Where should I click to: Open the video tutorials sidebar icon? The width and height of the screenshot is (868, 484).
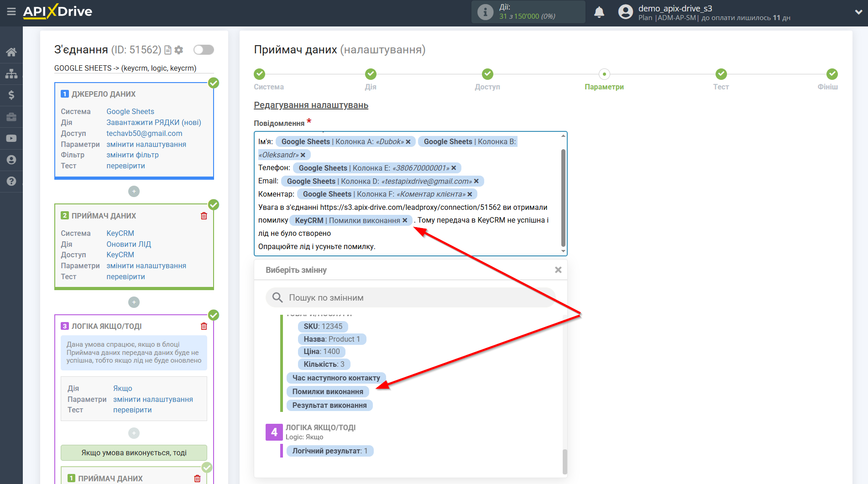[11, 138]
